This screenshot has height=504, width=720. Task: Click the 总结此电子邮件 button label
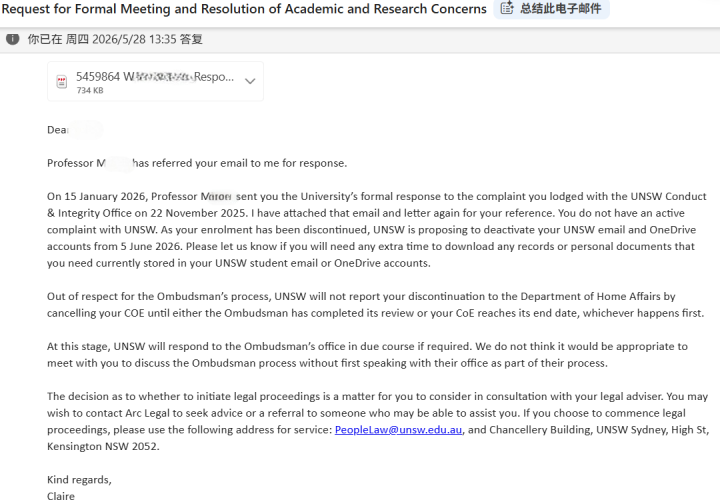560,8
